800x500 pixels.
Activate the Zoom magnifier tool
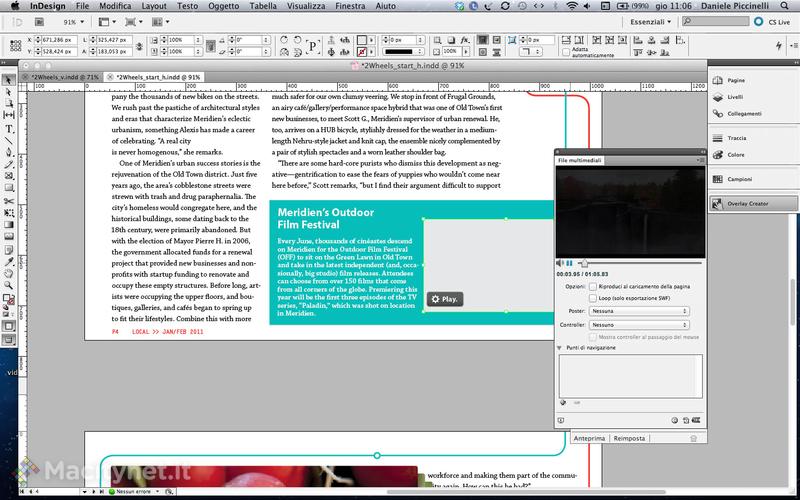click(9, 283)
